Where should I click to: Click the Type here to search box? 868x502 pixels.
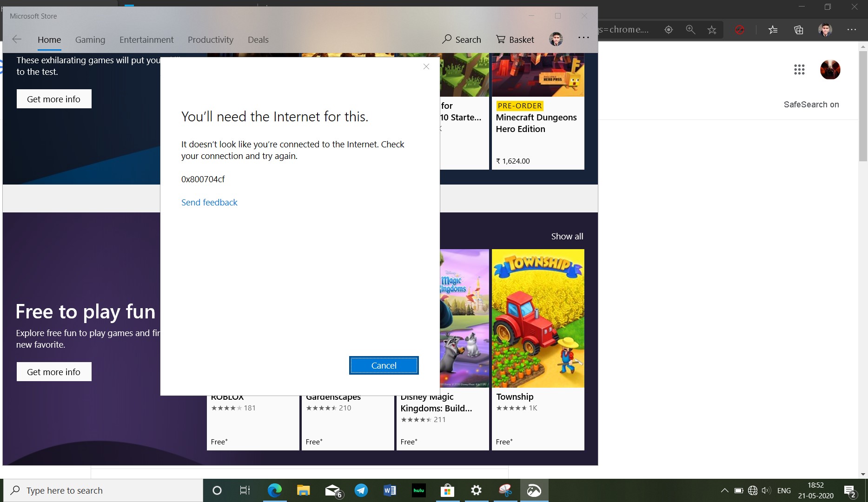click(x=103, y=490)
